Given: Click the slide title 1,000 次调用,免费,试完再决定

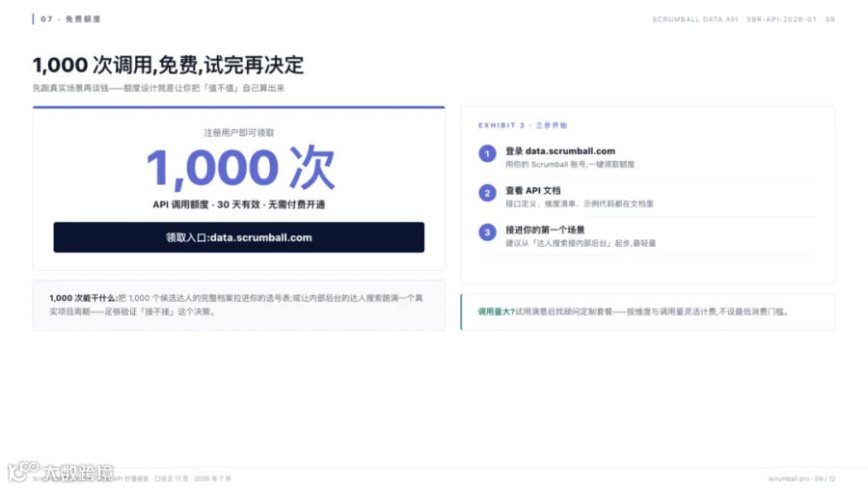Looking at the screenshot, I should (x=168, y=65).
